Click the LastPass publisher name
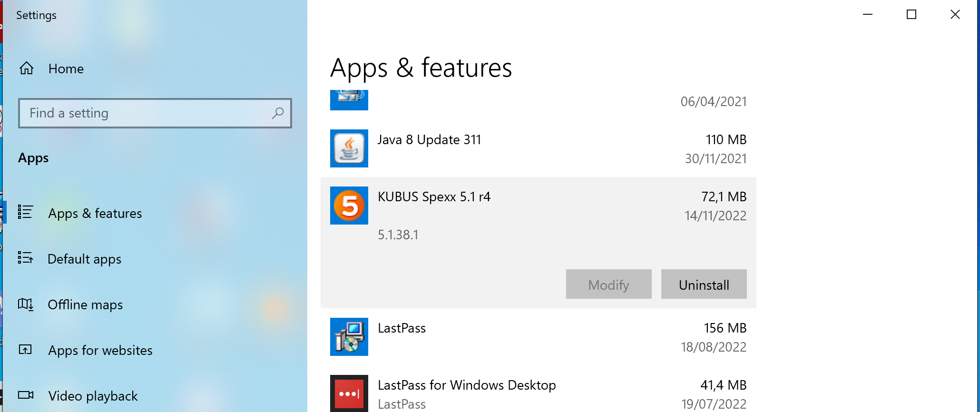 pyautogui.click(x=402, y=404)
